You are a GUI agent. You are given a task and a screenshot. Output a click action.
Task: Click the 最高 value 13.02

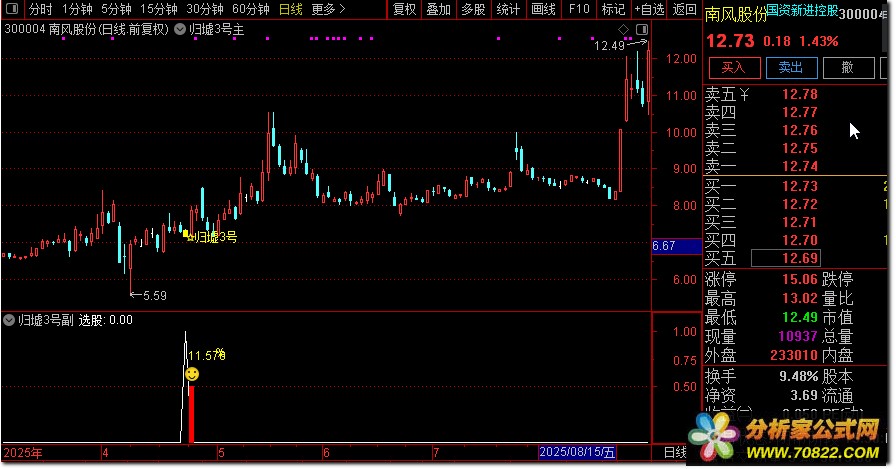coord(800,298)
